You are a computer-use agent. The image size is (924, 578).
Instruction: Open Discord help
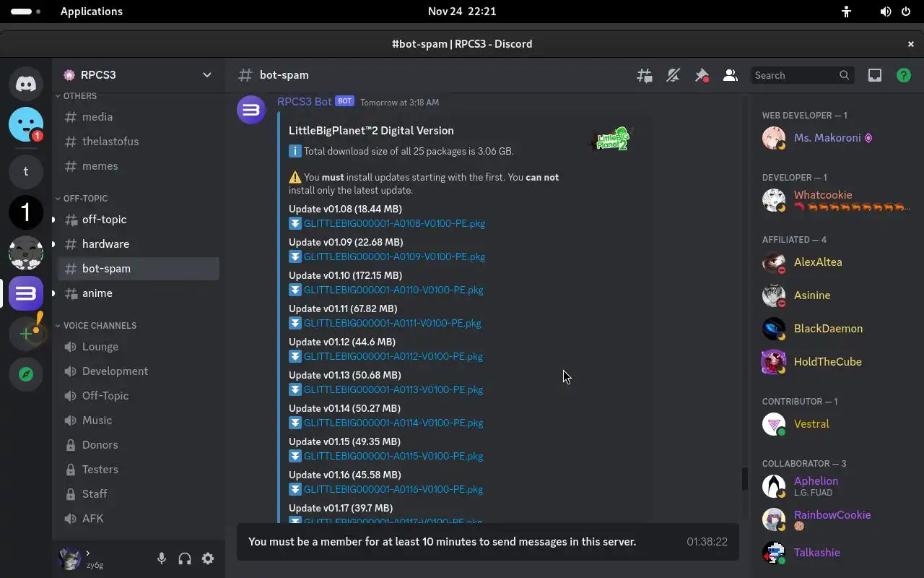coord(904,75)
